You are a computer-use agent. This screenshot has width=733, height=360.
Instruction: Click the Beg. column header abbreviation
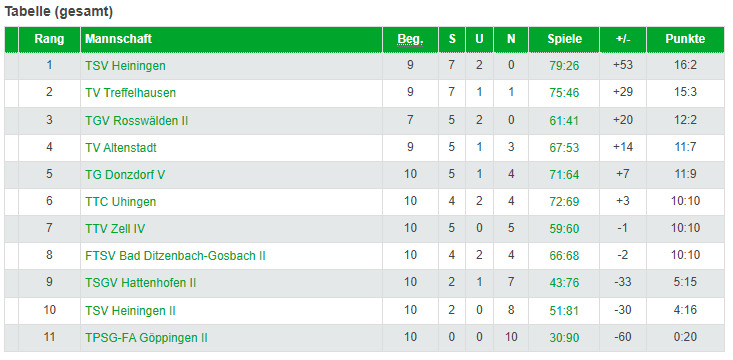click(x=410, y=39)
